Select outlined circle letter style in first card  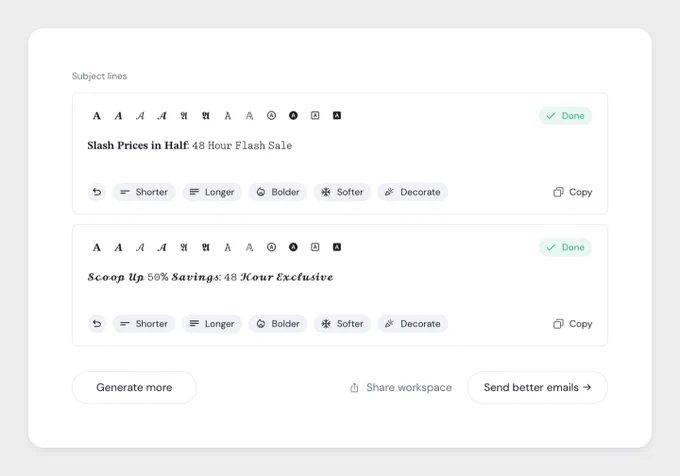[271, 115]
